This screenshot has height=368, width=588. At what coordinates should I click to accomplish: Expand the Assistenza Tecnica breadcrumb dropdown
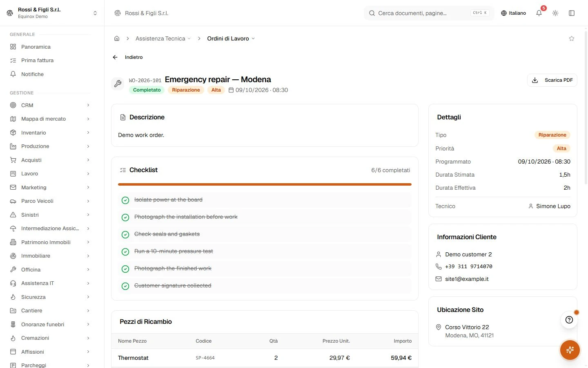[163, 38]
